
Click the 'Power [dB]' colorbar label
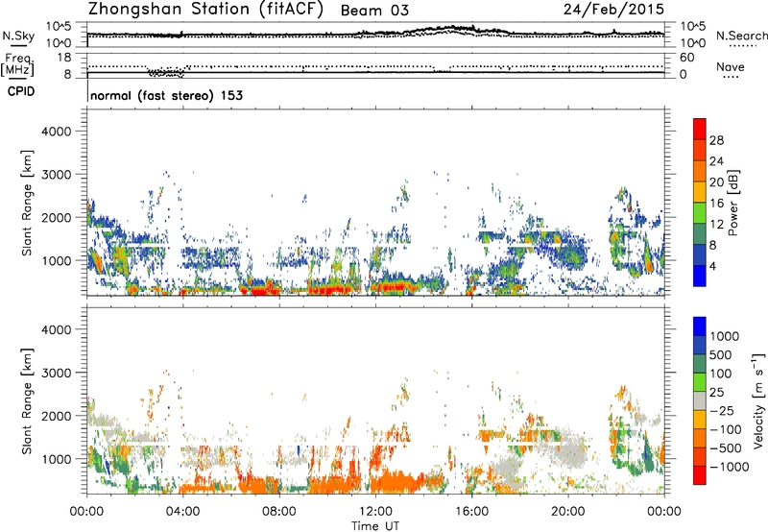pos(733,203)
